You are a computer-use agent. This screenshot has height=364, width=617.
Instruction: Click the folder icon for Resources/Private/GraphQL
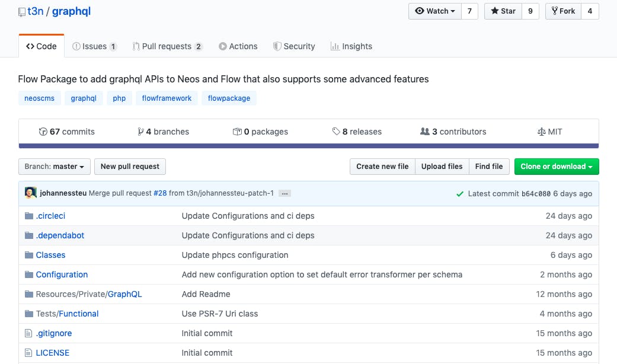pyautogui.click(x=28, y=294)
